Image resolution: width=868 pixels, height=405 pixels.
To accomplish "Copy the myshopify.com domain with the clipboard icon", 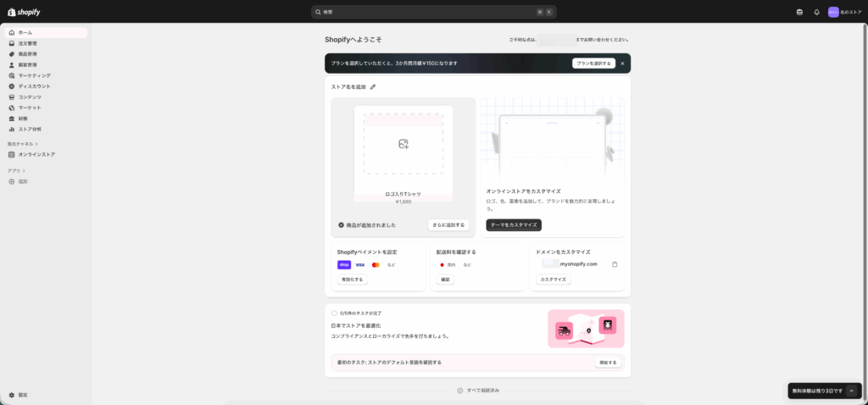I will [615, 264].
